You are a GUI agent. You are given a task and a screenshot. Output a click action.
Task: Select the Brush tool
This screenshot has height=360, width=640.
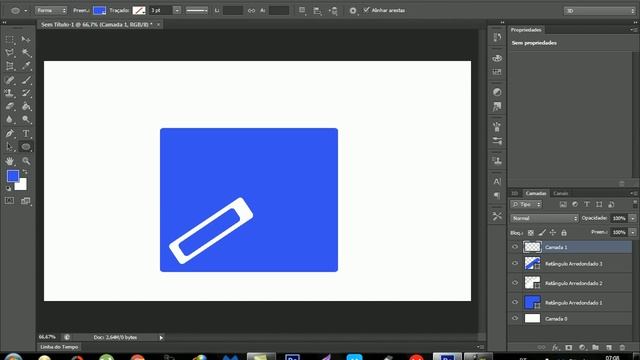click(x=26, y=80)
